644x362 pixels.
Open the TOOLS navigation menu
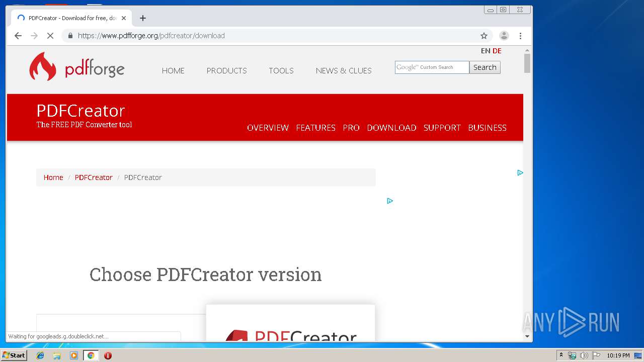281,70
